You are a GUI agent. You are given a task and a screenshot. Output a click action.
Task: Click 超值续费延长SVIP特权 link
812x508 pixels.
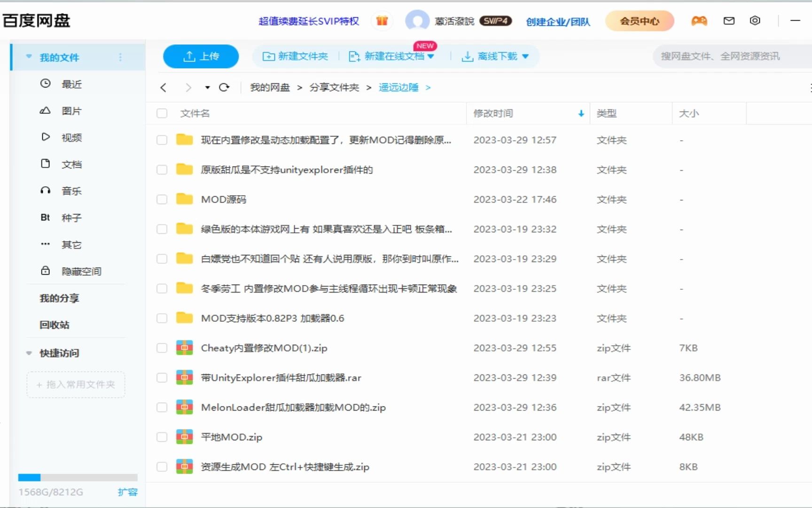click(x=309, y=21)
